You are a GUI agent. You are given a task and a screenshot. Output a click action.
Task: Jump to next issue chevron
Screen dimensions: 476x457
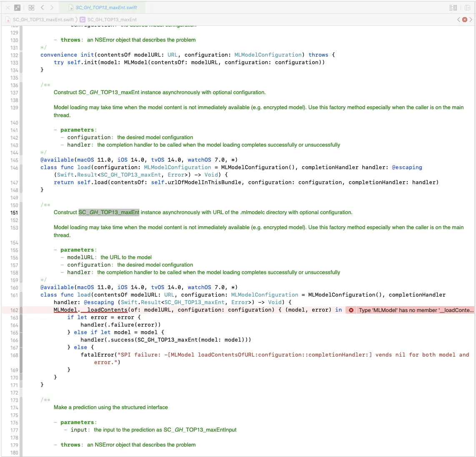pyautogui.click(x=471, y=20)
